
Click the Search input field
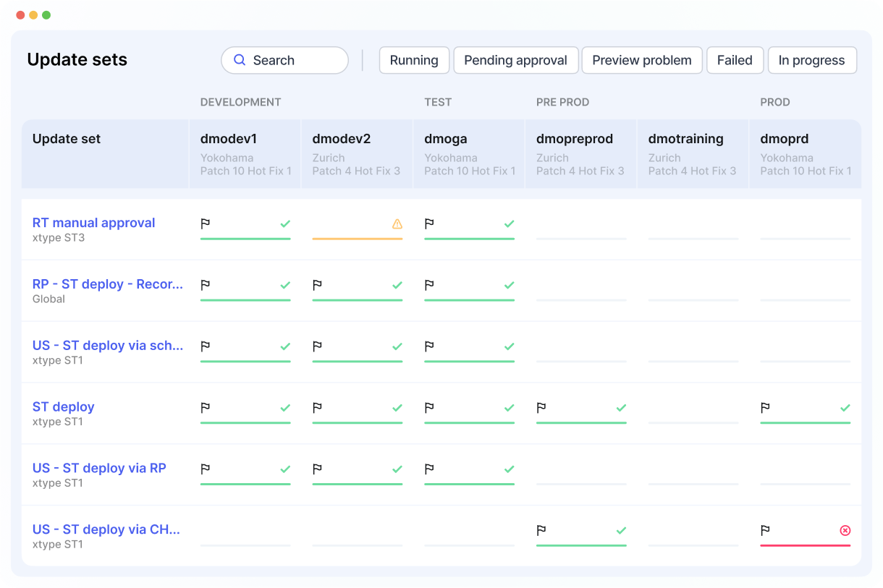[x=284, y=60]
